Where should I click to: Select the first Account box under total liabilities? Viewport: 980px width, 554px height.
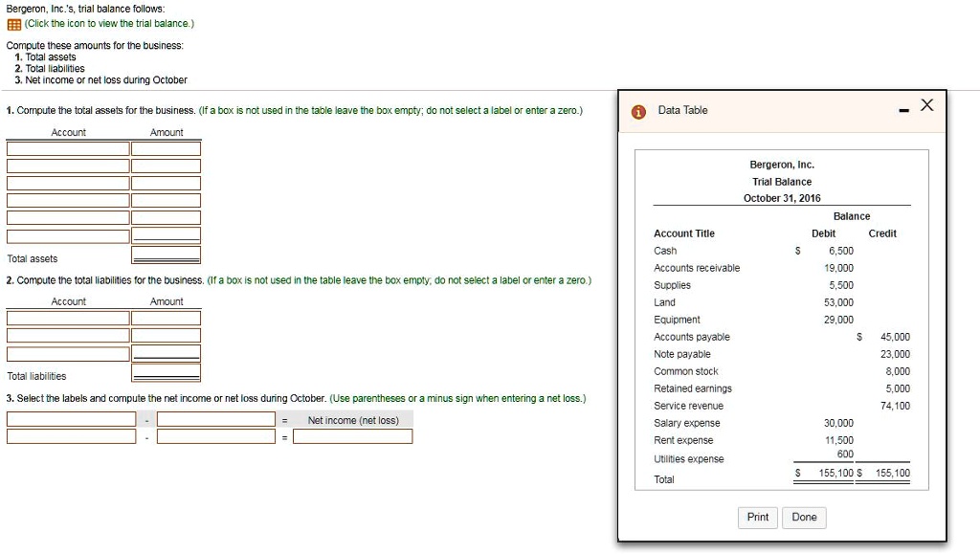tap(67, 317)
